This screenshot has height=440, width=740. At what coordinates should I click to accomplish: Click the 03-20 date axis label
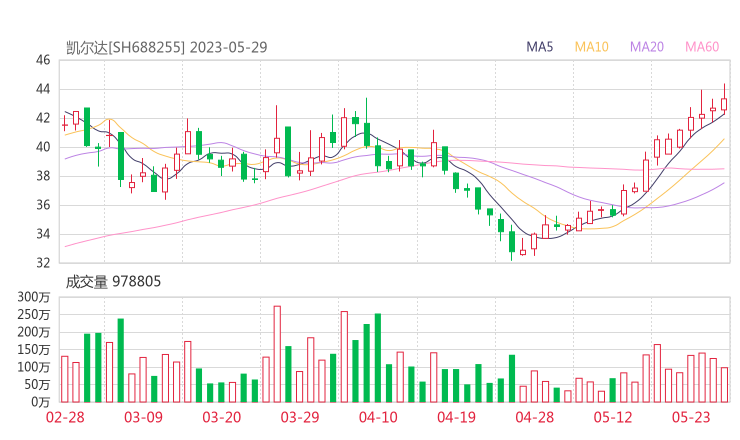pyautogui.click(x=222, y=417)
